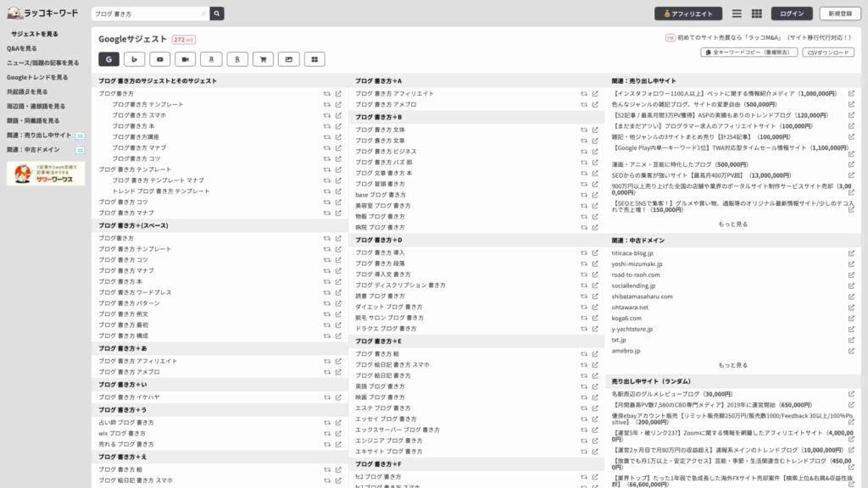This screenshot has height=488, width=868.
Task: Click keyword ブログ 書き方 パターン
Action: coord(129,303)
